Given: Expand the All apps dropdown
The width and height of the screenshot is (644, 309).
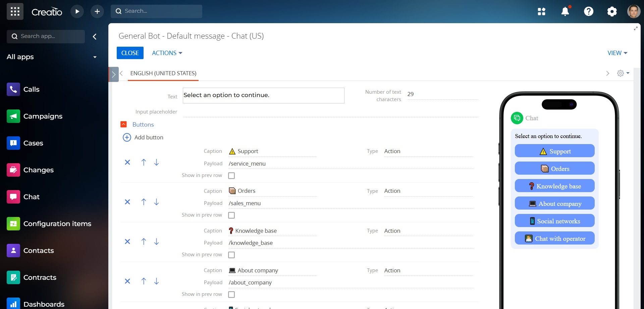Looking at the screenshot, I should click(95, 57).
